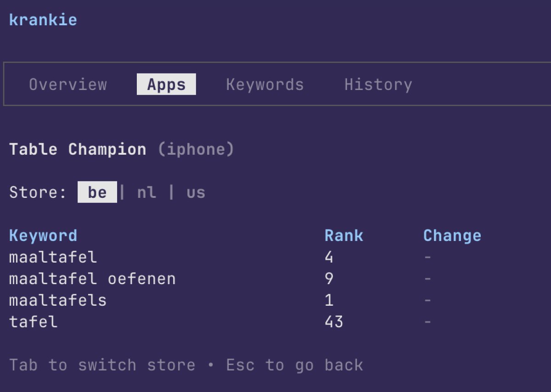Select the Apps tab
The height and width of the screenshot is (392, 551).
pyautogui.click(x=166, y=84)
